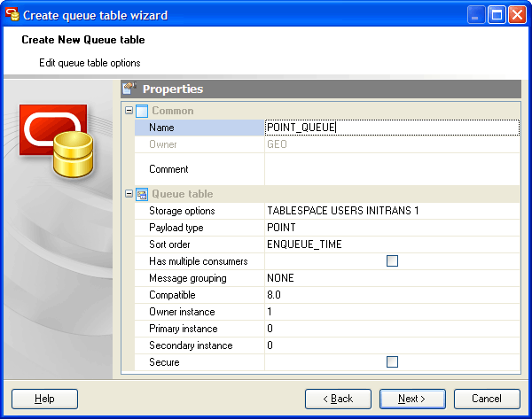Collapse the Queue table properties group
Screen dimensions: 532x419
pyautogui.click(x=129, y=194)
